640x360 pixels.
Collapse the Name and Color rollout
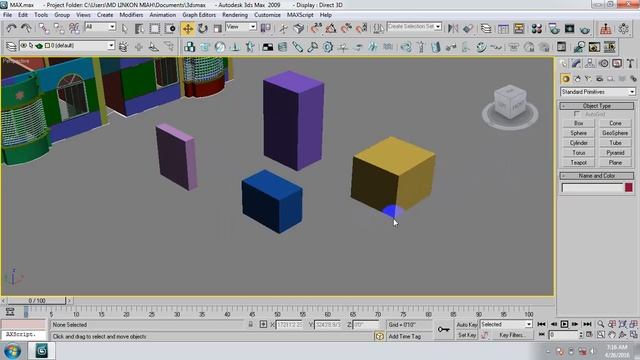[597, 176]
